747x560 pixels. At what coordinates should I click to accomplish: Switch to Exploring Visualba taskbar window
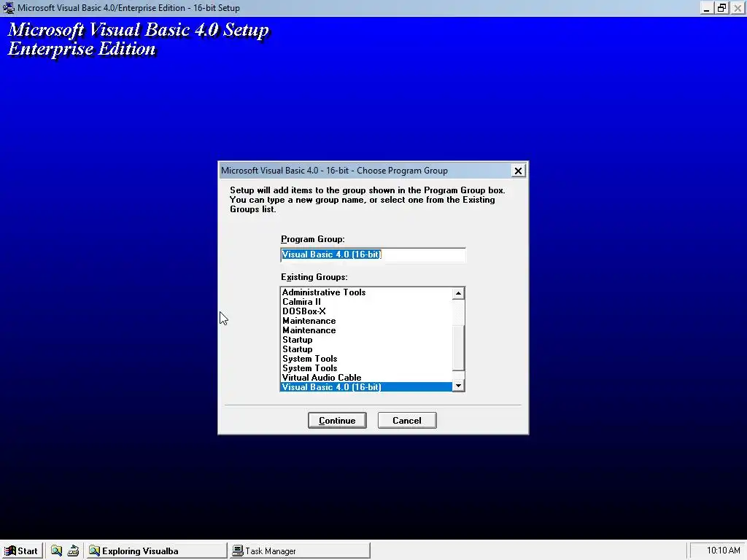(157, 551)
